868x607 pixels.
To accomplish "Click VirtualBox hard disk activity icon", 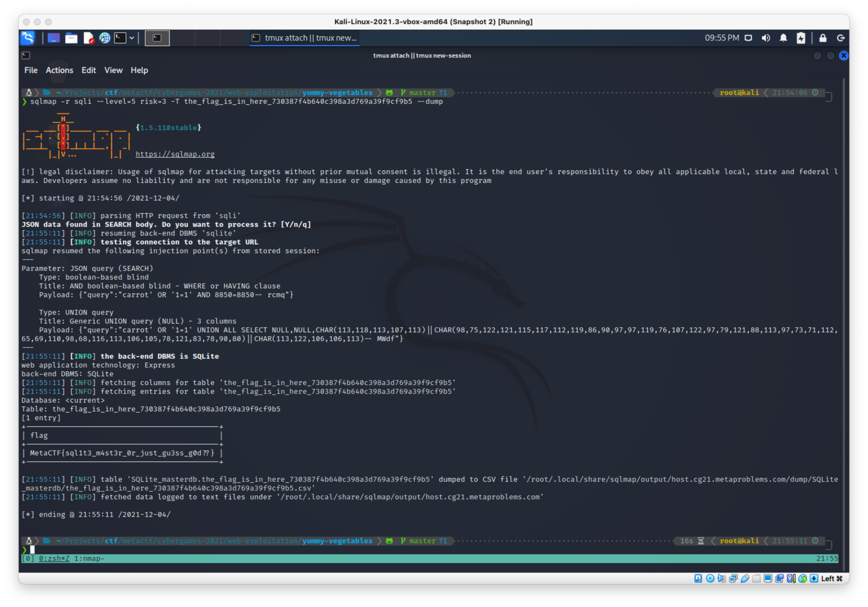I will [x=698, y=578].
